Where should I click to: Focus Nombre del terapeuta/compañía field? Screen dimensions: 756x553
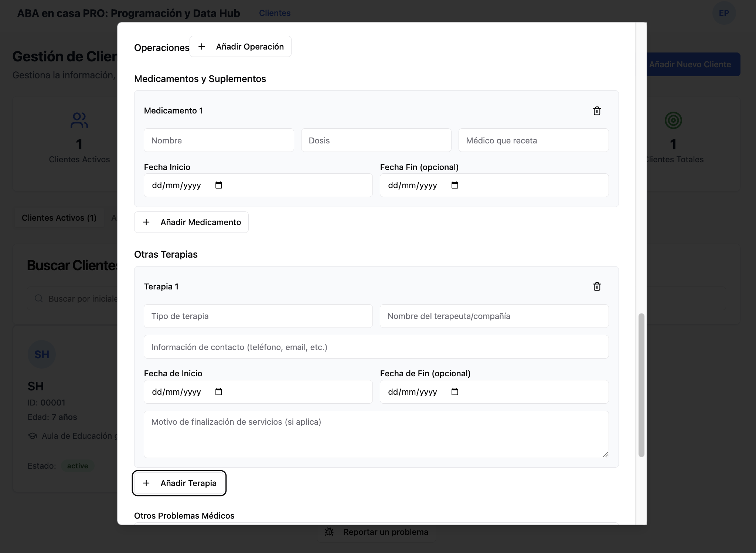pos(494,316)
